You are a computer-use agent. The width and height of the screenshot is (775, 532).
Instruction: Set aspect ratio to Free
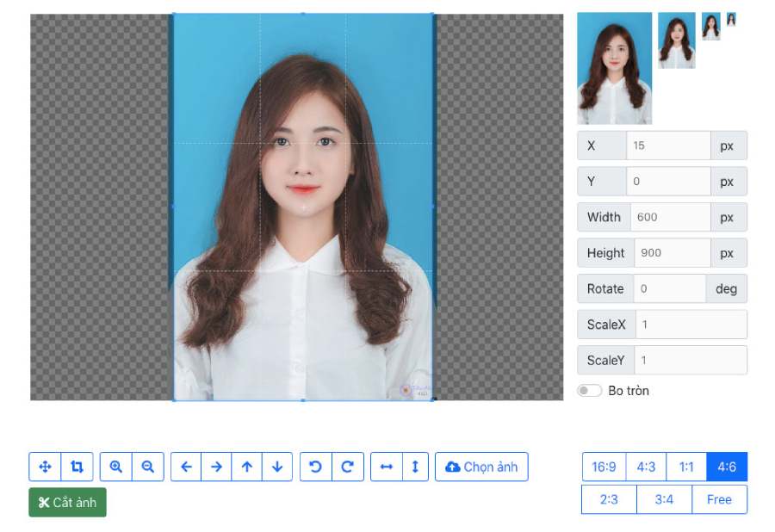coord(719,499)
